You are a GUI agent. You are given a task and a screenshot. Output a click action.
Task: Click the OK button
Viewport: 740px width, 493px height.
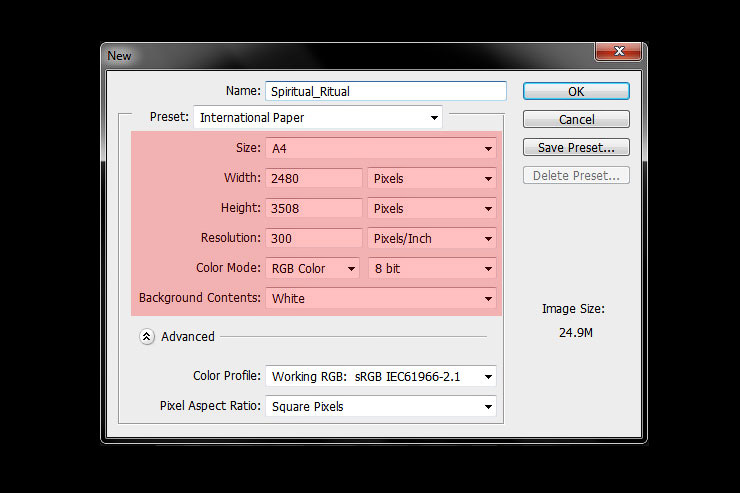(x=576, y=91)
